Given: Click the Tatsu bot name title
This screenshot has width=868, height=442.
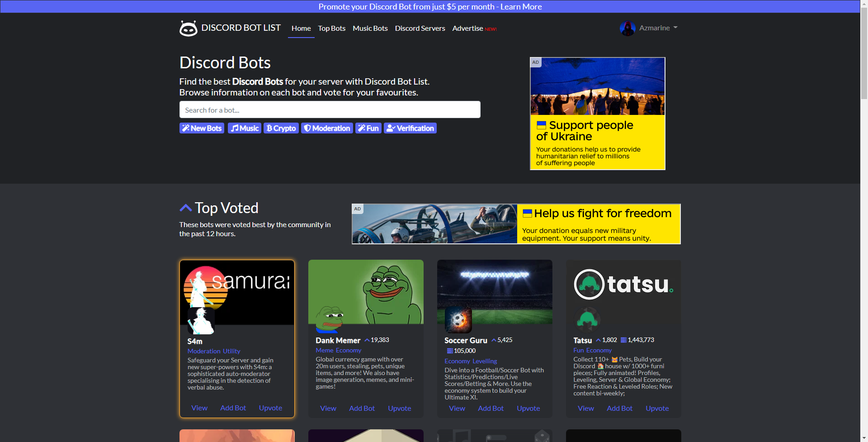Looking at the screenshot, I should (583, 340).
